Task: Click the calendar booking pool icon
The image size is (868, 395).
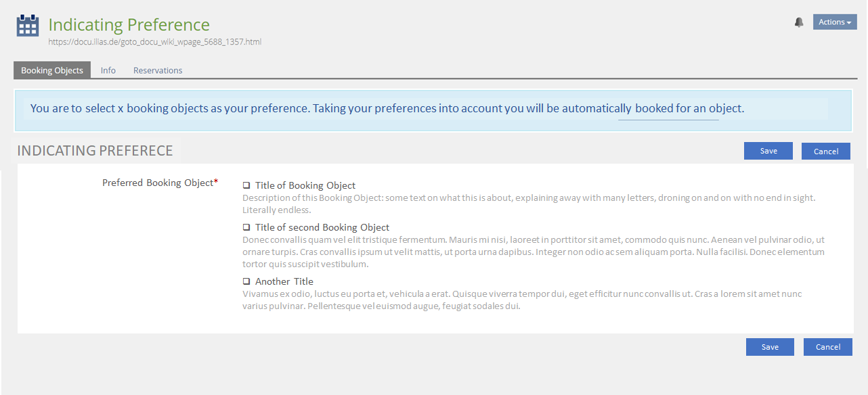Action: [x=28, y=26]
